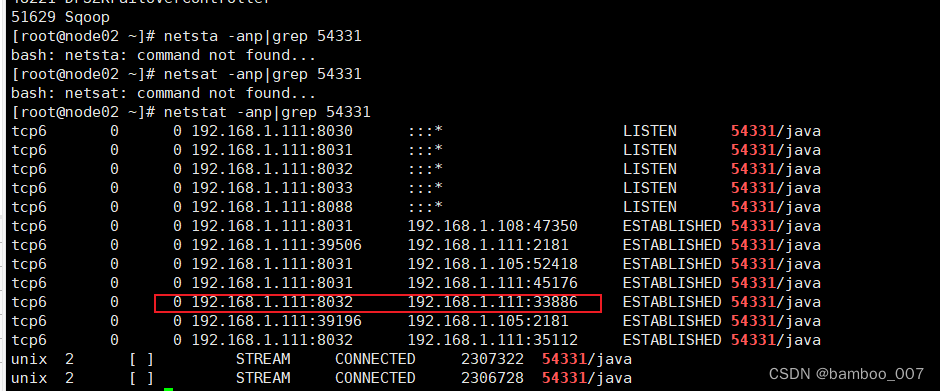The height and width of the screenshot is (391, 940).
Task: Click the mistyped "netsat" command word
Action: 190,74
